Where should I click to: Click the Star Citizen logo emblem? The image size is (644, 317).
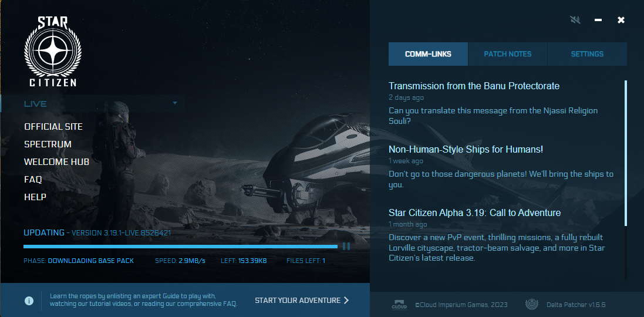coord(53,52)
